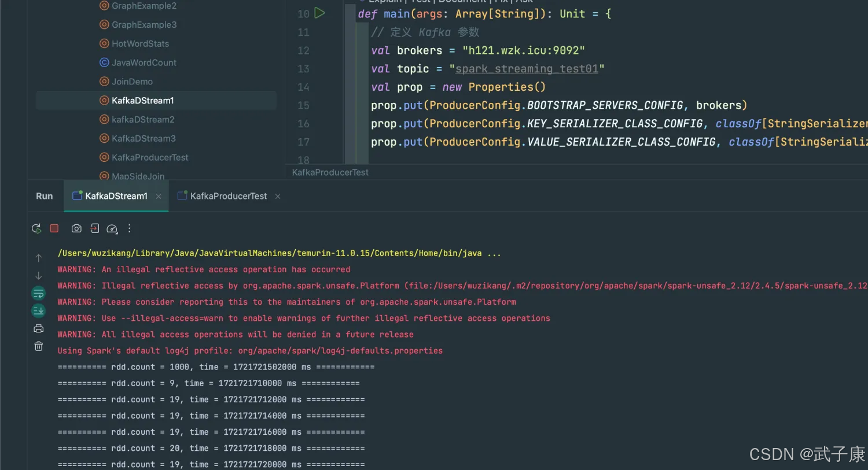This screenshot has height=470, width=868.
Task: Open the profiler gauge icon dropdown
Action: (112, 229)
